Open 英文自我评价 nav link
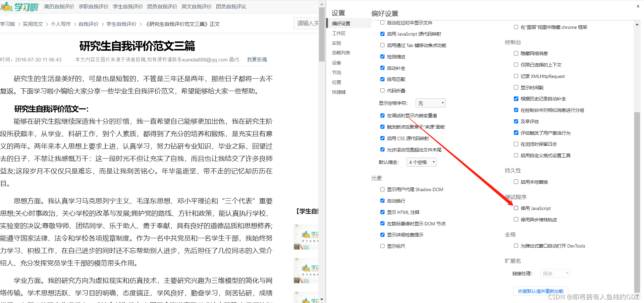 click(197, 7)
